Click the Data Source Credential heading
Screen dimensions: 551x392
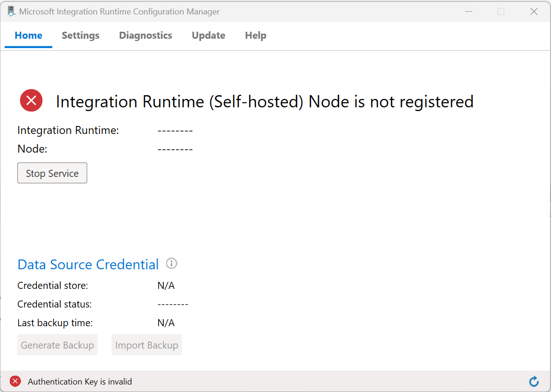coord(88,265)
